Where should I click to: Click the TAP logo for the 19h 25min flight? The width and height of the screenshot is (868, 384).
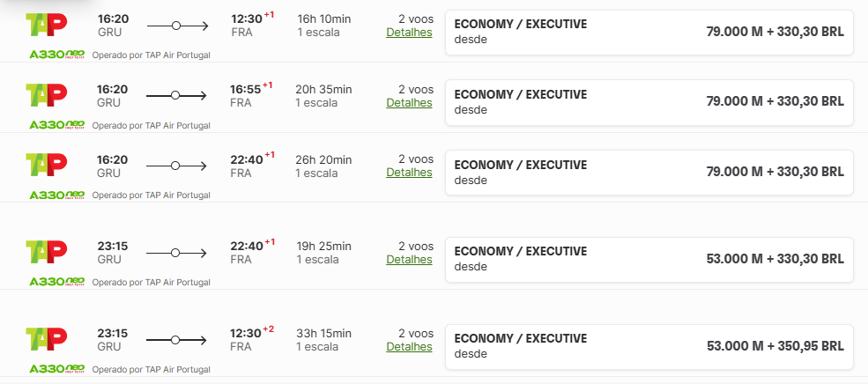click(x=47, y=253)
